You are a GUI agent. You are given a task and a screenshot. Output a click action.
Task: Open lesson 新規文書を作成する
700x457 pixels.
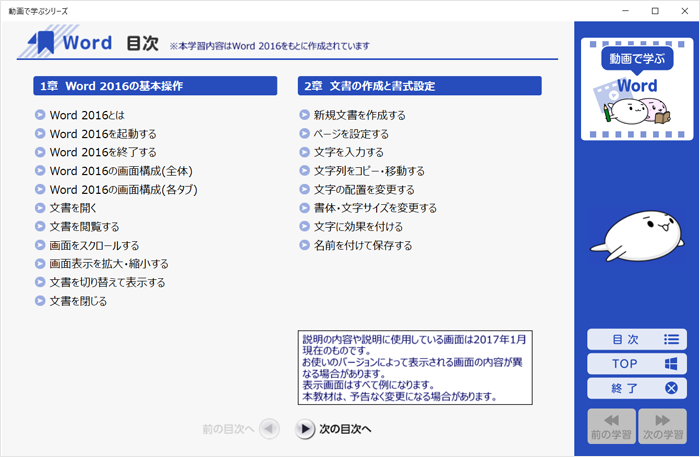click(360, 115)
